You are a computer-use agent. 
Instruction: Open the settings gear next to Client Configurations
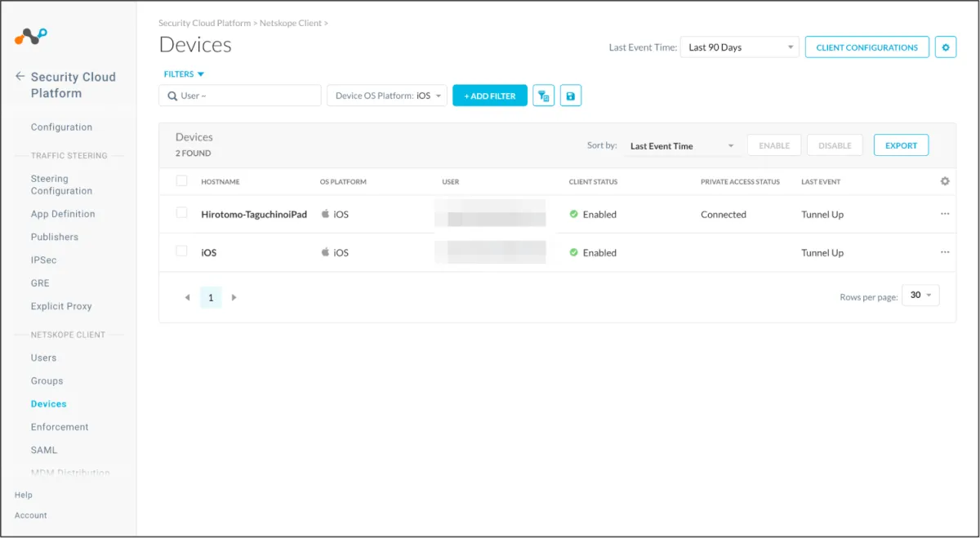pyautogui.click(x=945, y=47)
